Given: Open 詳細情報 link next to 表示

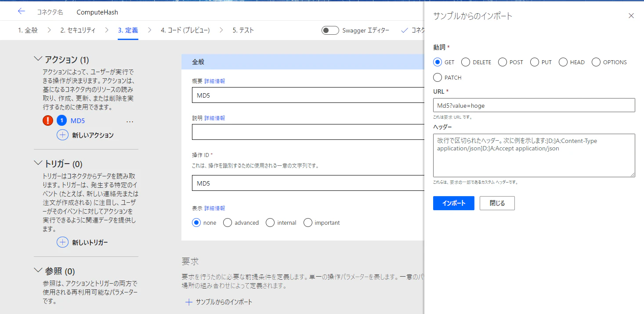Looking at the screenshot, I should pyautogui.click(x=215, y=208).
